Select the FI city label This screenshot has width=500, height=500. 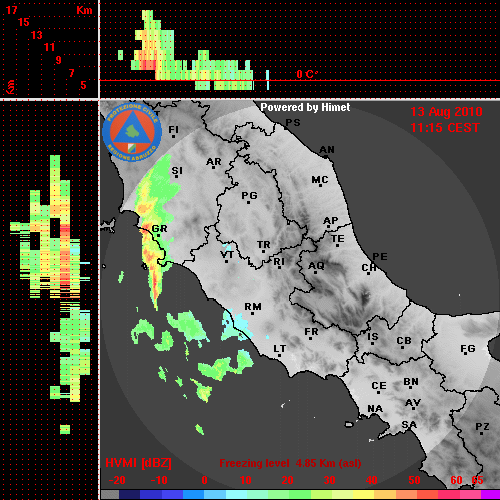pos(173,129)
